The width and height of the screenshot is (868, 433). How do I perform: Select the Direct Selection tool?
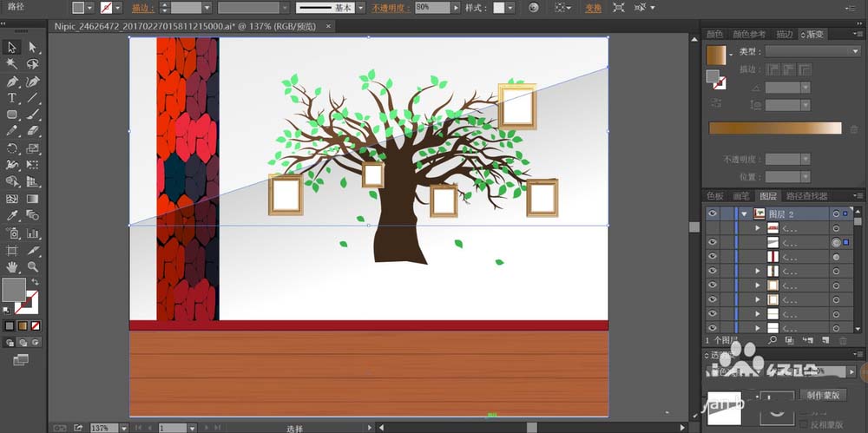click(33, 47)
